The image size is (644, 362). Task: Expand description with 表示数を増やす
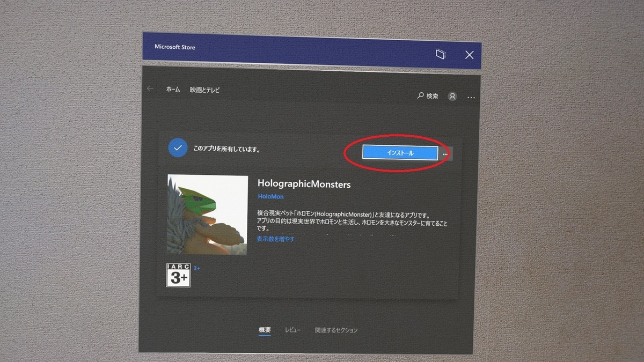point(275,239)
